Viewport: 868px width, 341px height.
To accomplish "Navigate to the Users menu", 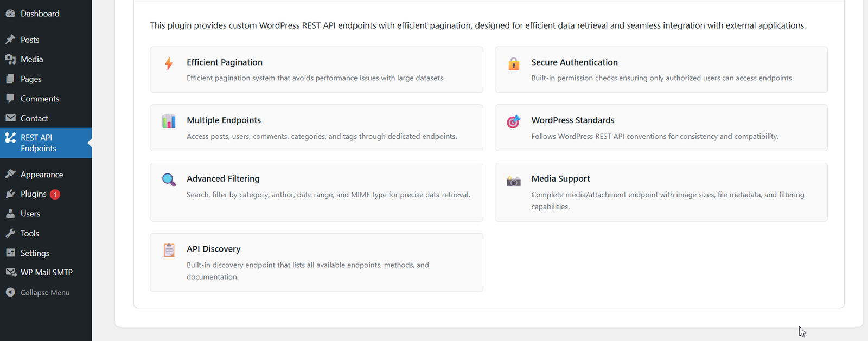I will click(x=46, y=214).
